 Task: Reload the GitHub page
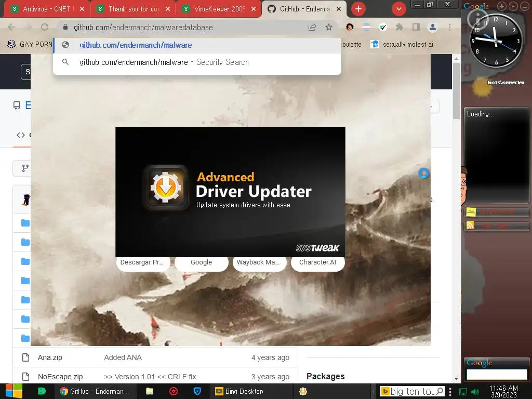[x=45, y=27]
